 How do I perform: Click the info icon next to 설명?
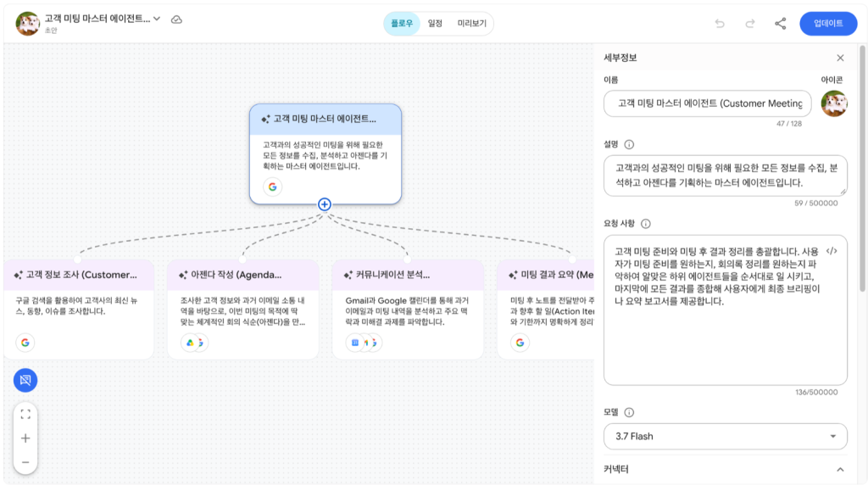629,144
